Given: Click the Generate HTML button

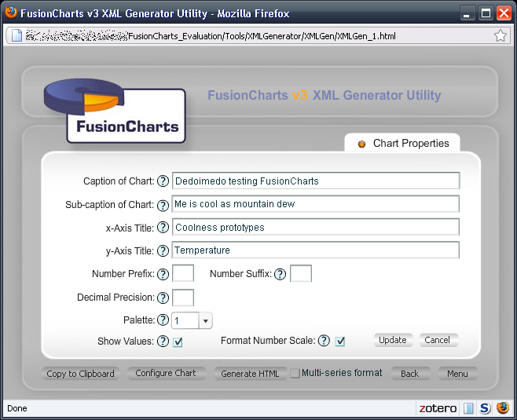Looking at the screenshot, I should point(250,374).
